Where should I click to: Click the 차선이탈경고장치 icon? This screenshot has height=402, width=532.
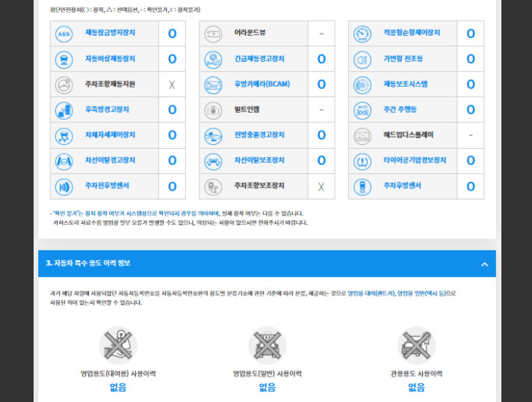click(64, 161)
